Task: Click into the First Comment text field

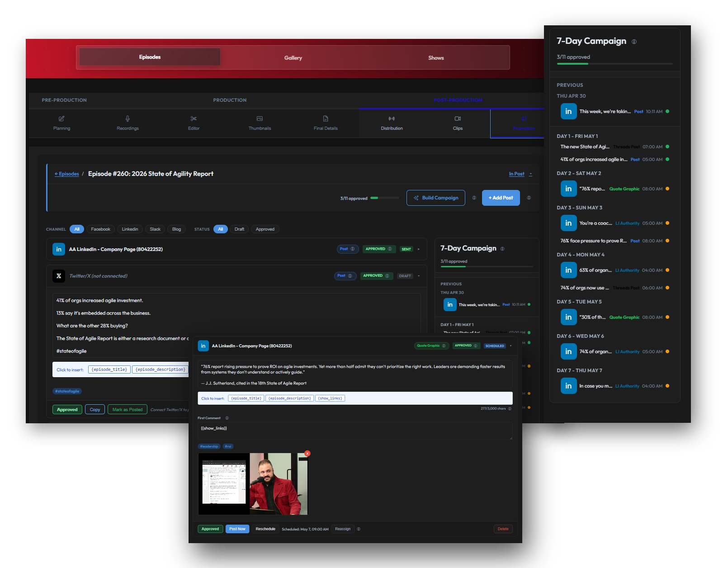Action: coord(355,431)
